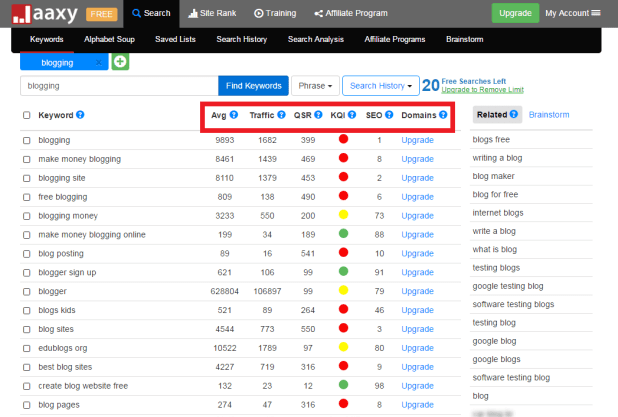Viewport: 618px width, 417px height.
Task: Click related keyword 'writing a blog'
Action: (x=497, y=158)
